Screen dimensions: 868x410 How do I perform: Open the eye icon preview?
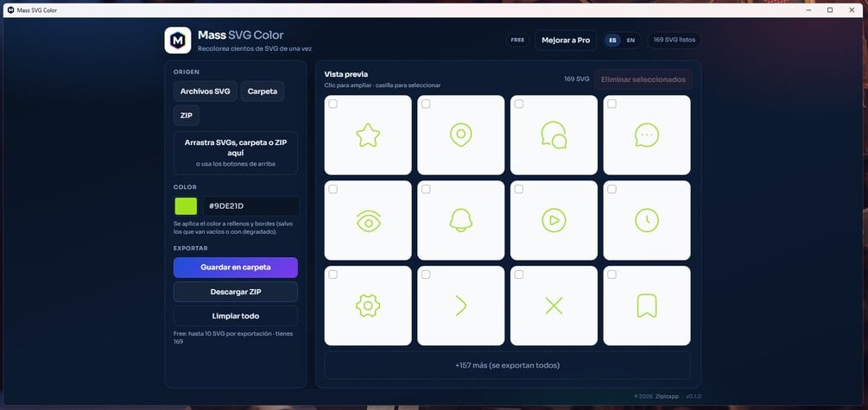coord(368,220)
